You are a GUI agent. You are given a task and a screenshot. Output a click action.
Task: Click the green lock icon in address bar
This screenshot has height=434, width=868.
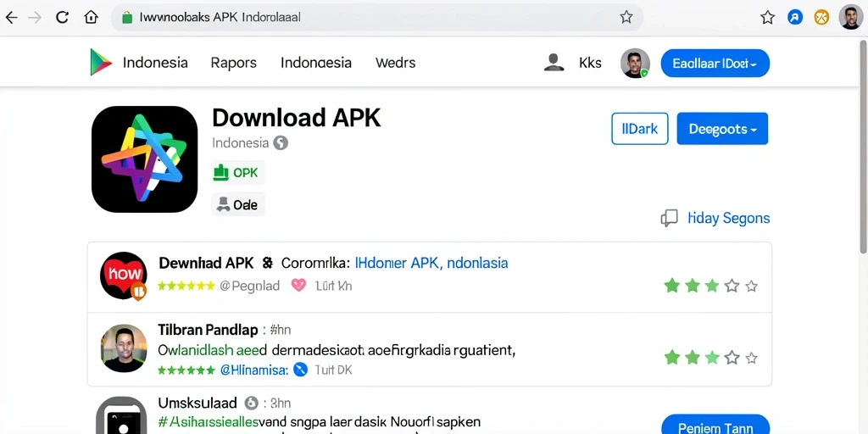pyautogui.click(x=127, y=18)
